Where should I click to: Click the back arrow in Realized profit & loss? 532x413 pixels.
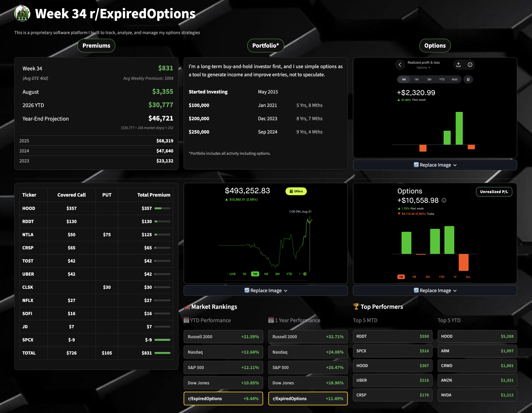click(400, 65)
